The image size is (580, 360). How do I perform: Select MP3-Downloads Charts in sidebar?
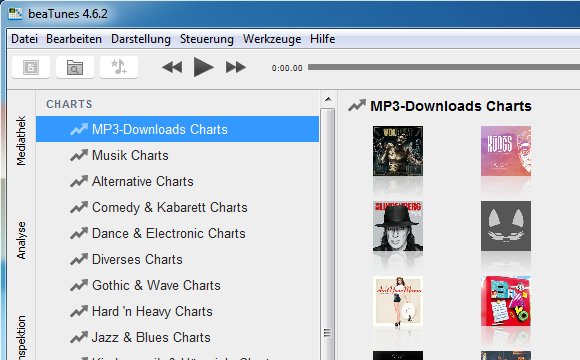tap(177, 129)
